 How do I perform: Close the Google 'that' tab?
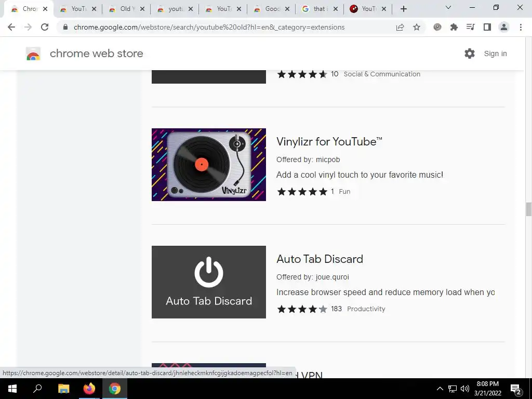coord(336,9)
